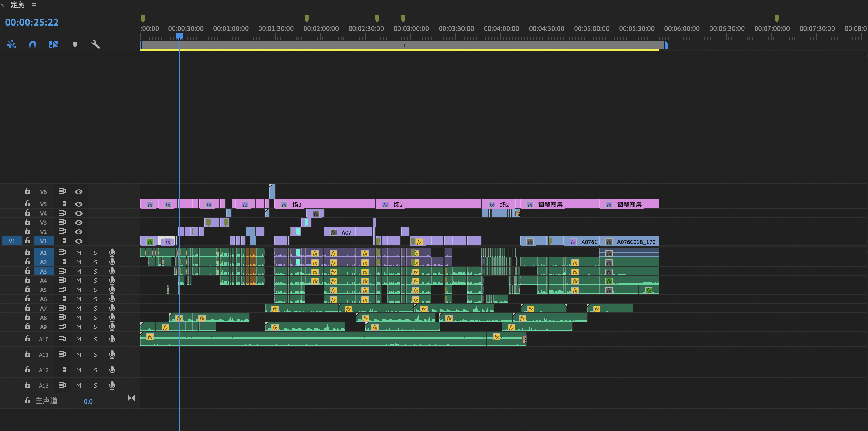Toggle visibility of track V2
The height and width of the screenshot is (431, 868).
78,232
